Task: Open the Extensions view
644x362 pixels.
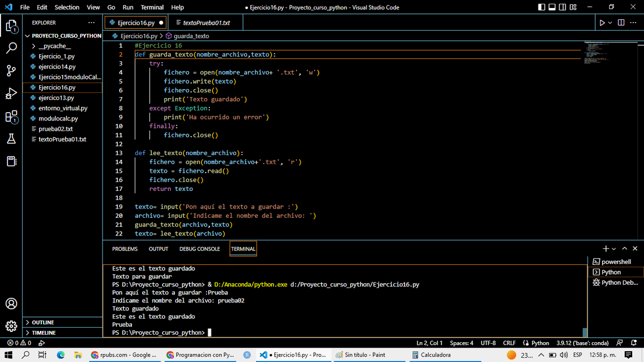Action: (11, 116)
